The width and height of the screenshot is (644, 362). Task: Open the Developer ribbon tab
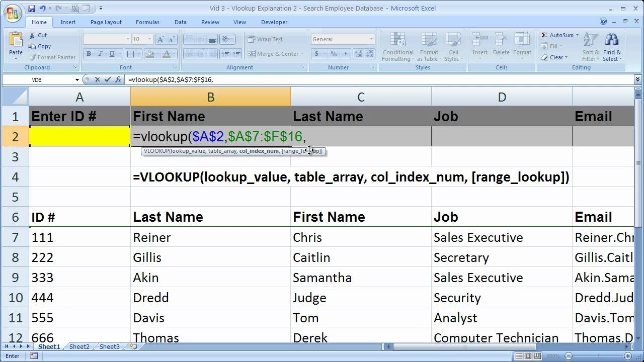[x=274, y=22]
